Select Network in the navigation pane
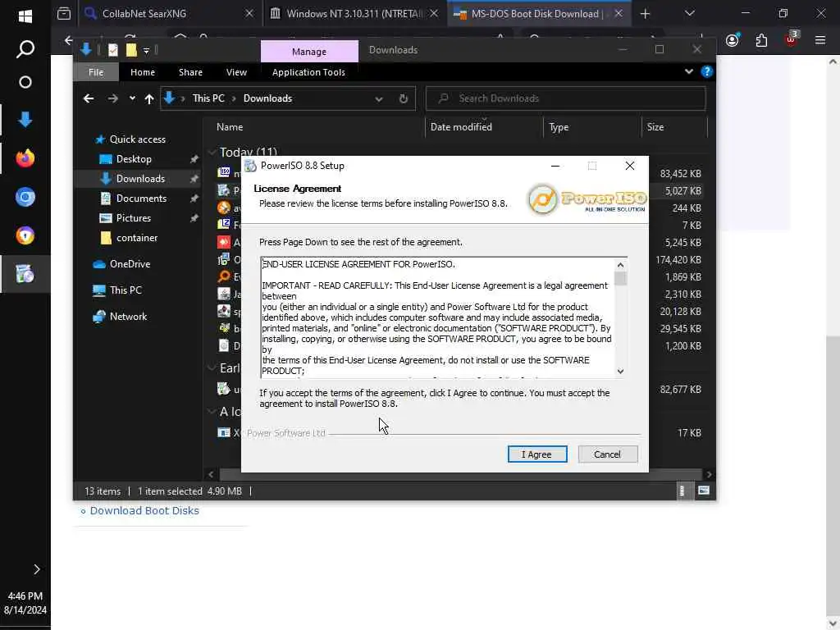The height and width of the screenshot is (630, 840). [x=128, y=317]
